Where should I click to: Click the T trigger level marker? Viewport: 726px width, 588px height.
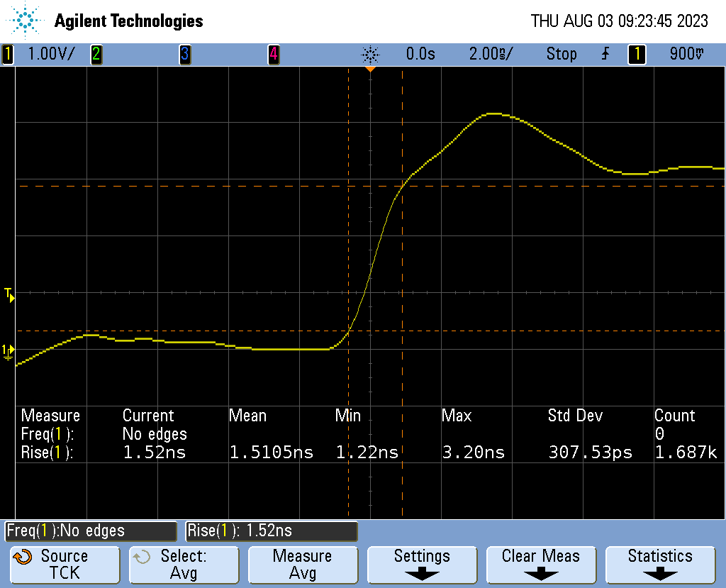coord(9,294)
